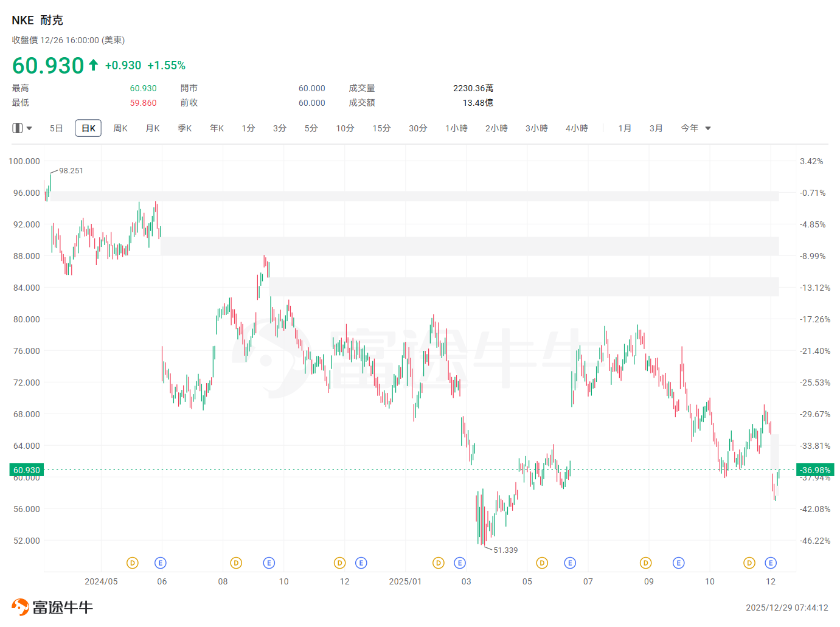Image resolution: width=840 pixels, height=627 pixels.
Task: Choose the 5日 five-day view
Action: pos(56,128)
